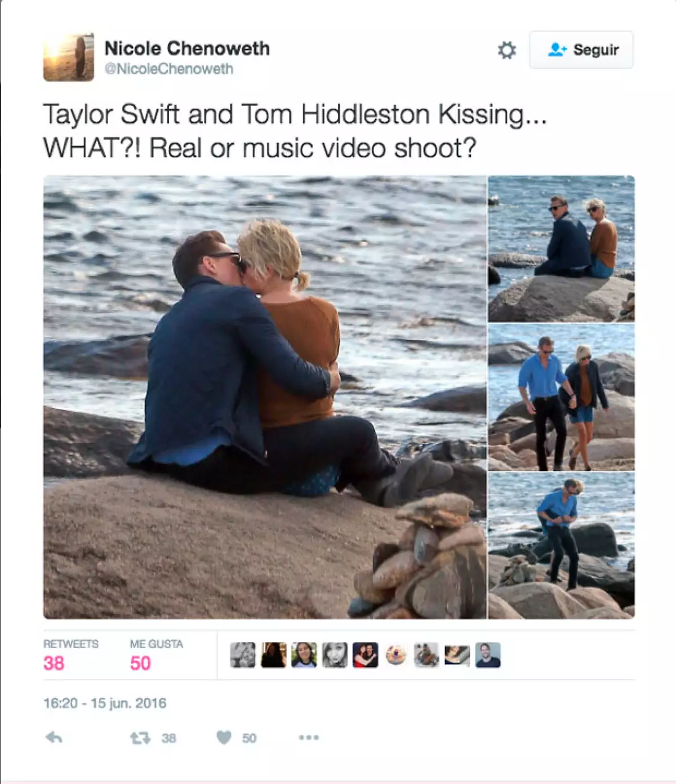The height and width of the screenshot is (784, 676).
Task: View the retweets count of 38
Action: tap(54, 663)
